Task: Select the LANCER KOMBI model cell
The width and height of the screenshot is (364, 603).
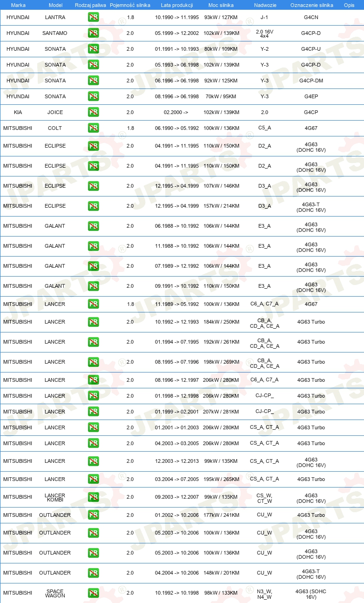Action: pyautogui.click(x=55, y=497)
